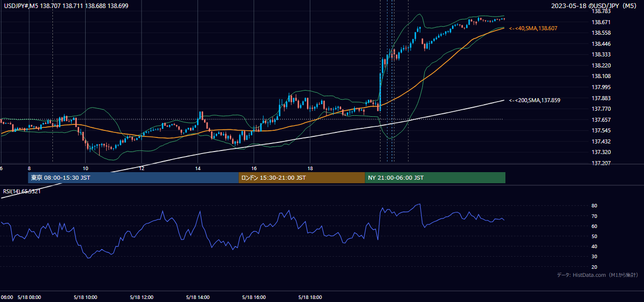Click hour label 18 under price chart

(311, 168)
